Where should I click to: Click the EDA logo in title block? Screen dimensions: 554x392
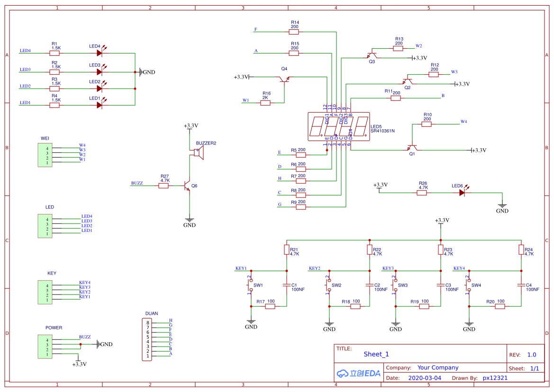359,374
